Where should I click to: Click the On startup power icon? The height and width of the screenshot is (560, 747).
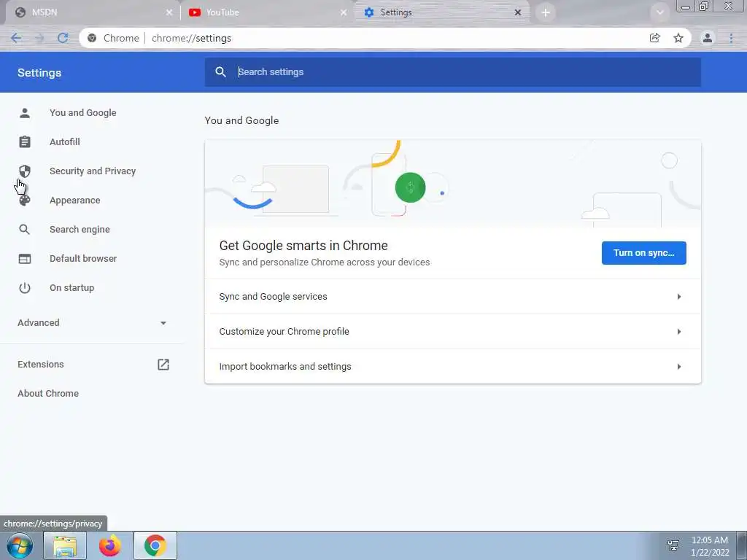[x=25, y=287]
